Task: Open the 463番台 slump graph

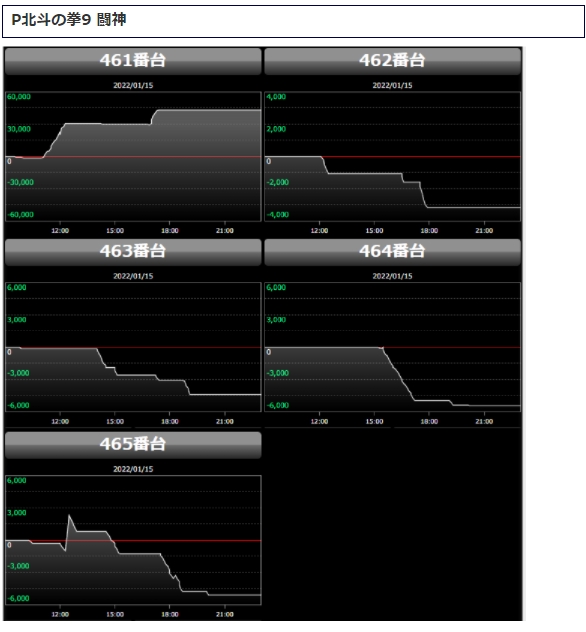Action: (133, 347)
